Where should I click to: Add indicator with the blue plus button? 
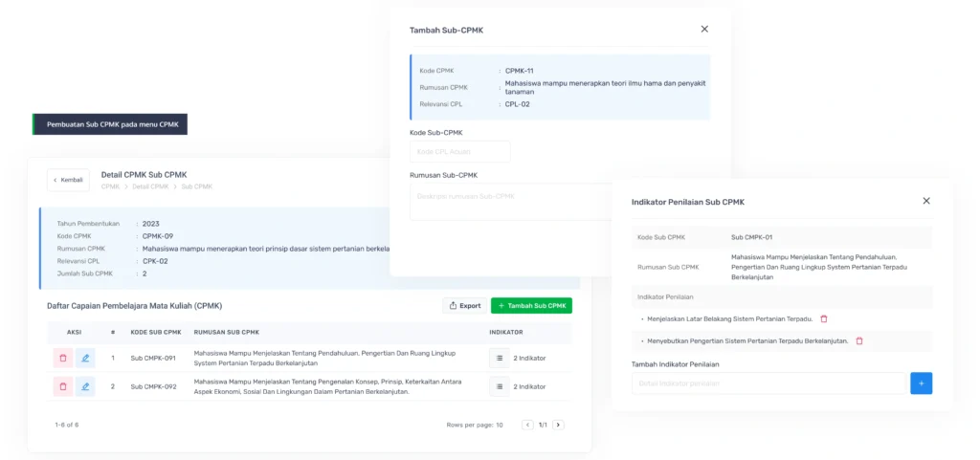[x=922, y=383]
